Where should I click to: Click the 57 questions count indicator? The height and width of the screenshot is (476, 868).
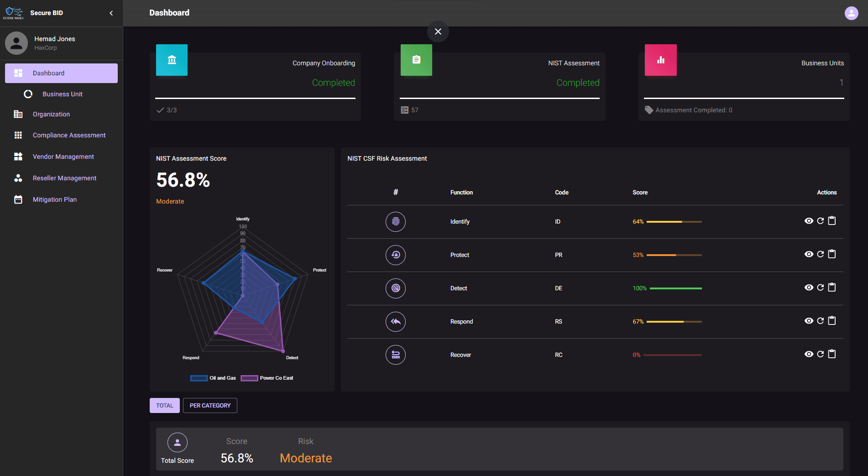(409, 110)
